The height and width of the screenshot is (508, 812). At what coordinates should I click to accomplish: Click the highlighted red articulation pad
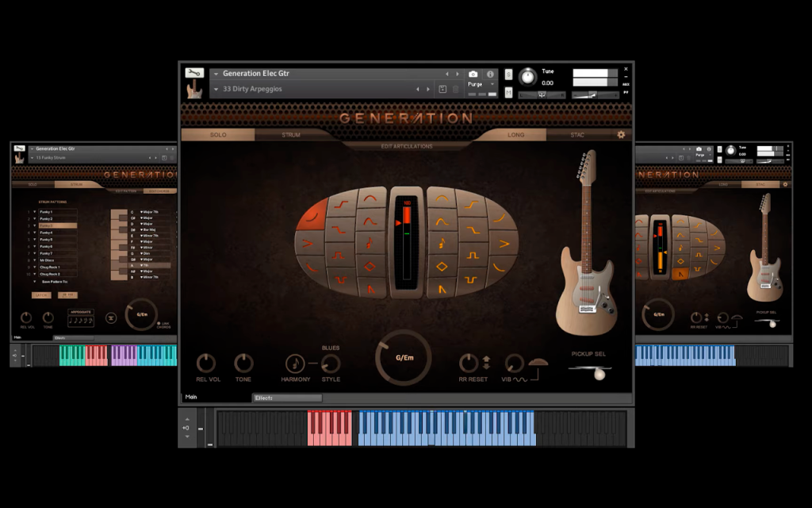point(312,215)
